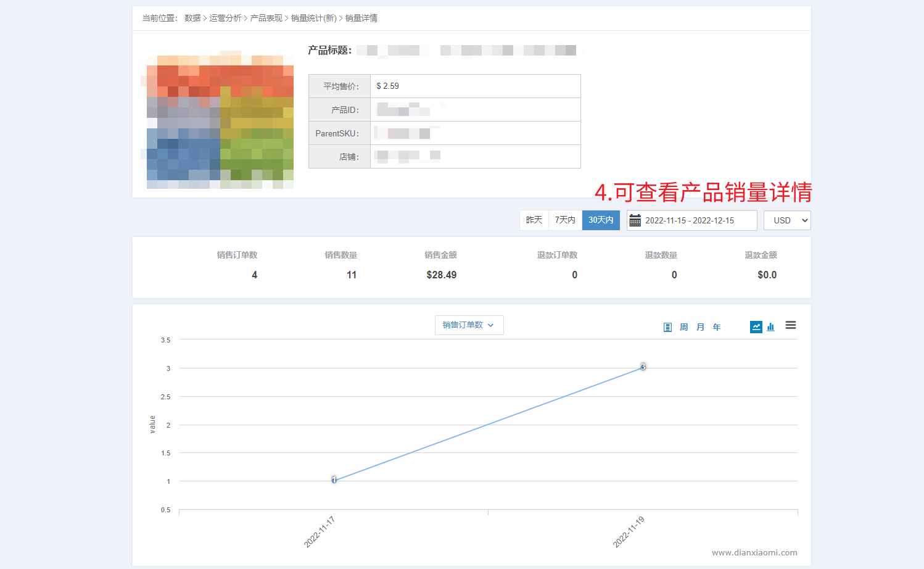Group chart data by day (日)
924x569 pixels.
(x=667, y=327)
